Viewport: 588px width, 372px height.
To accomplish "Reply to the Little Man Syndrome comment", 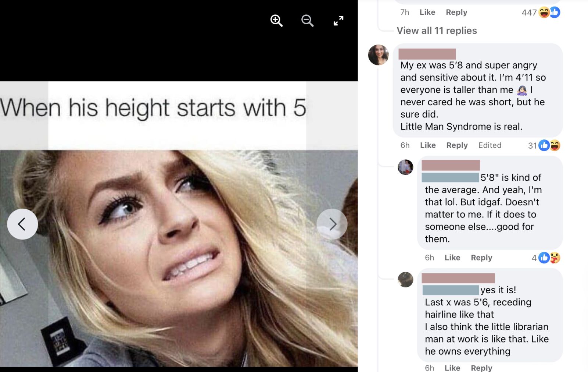I will click(457, 145).
